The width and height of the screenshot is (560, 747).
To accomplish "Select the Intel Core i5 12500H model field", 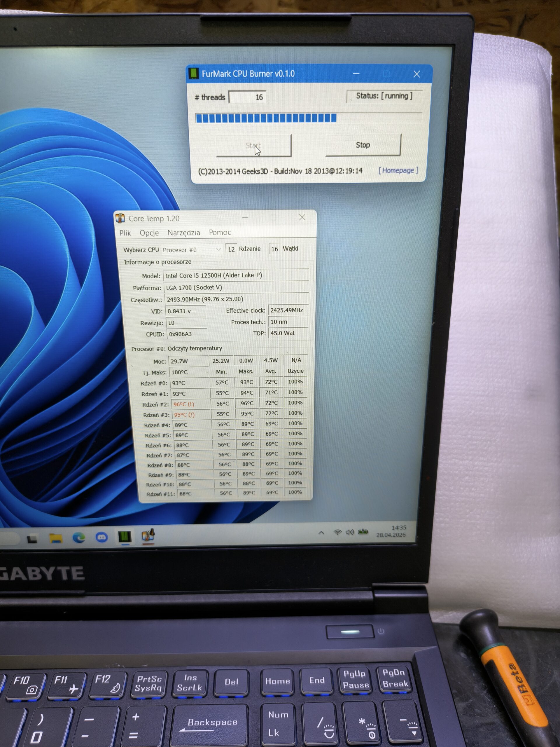I will click(x=236, y=275).
